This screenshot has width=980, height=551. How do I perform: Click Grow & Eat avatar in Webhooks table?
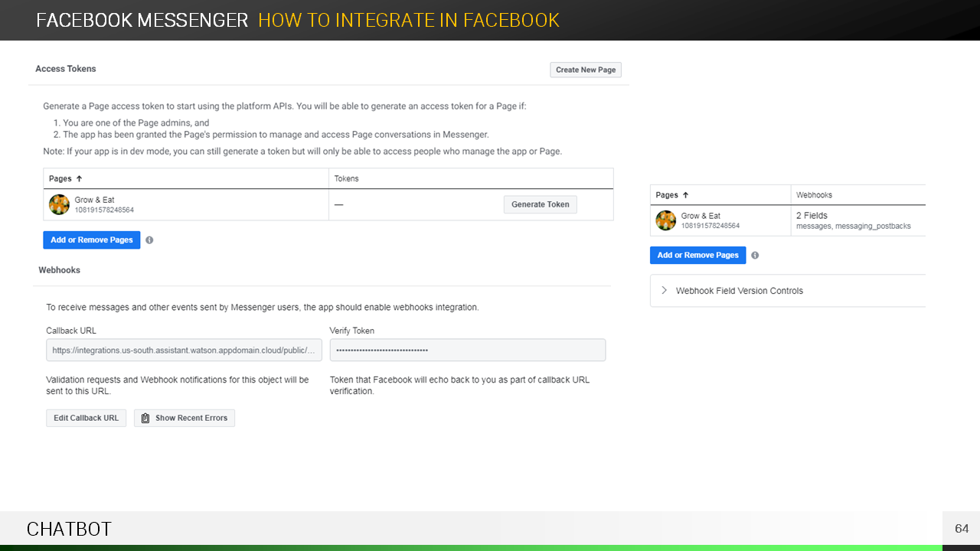666,220
